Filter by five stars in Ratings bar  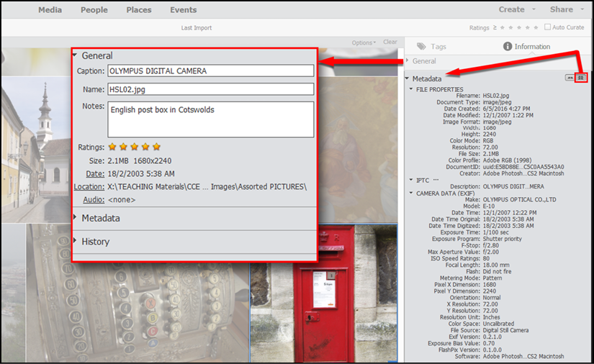(x=536, y=27)
